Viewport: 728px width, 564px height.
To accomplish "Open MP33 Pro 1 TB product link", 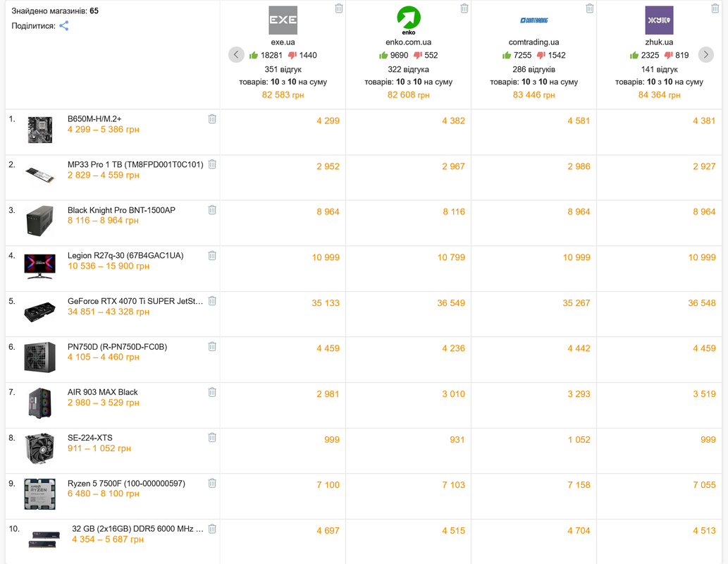I will click(x=135, y=164).
